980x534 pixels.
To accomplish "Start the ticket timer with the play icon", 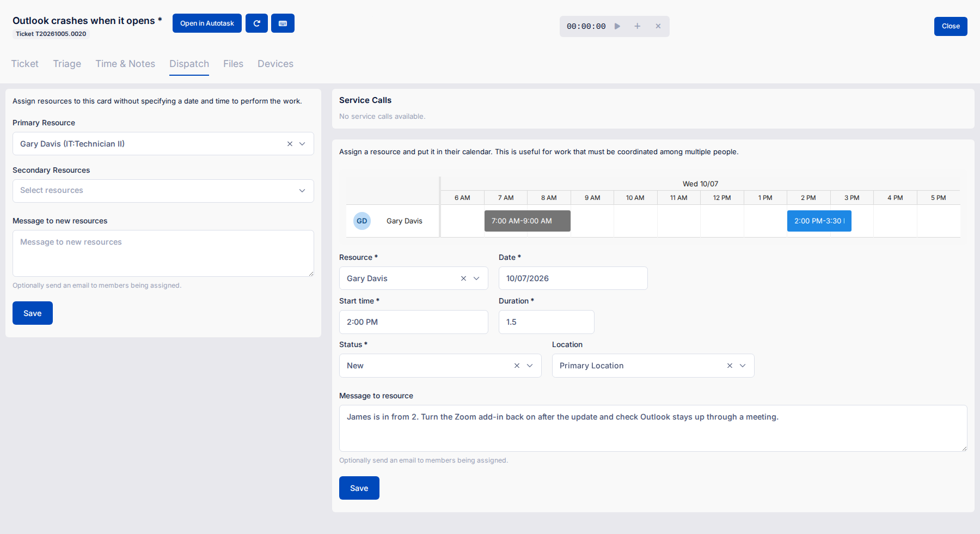I will pyautogui.click(x=617, y=26).
